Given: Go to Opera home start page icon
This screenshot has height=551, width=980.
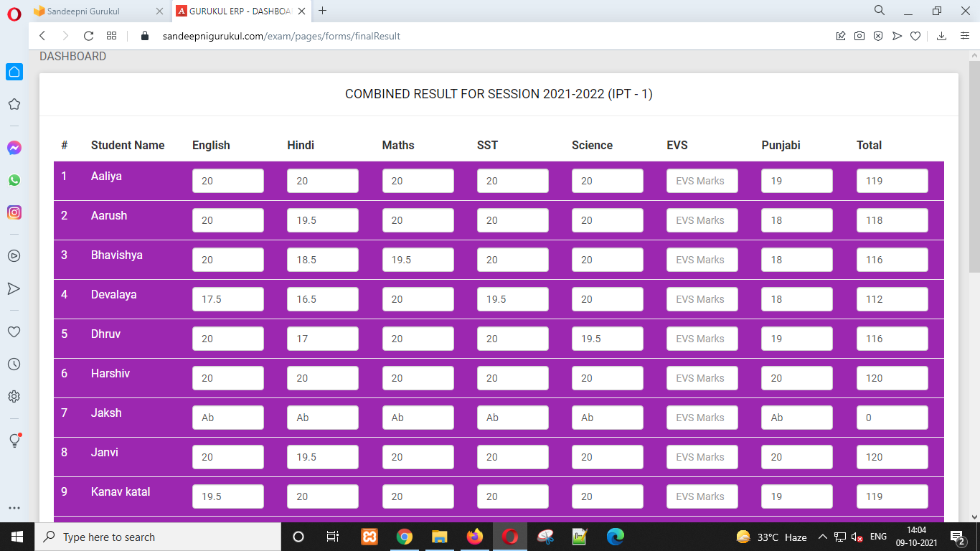Looking at the screenshot, I should [x=14, y=72].
